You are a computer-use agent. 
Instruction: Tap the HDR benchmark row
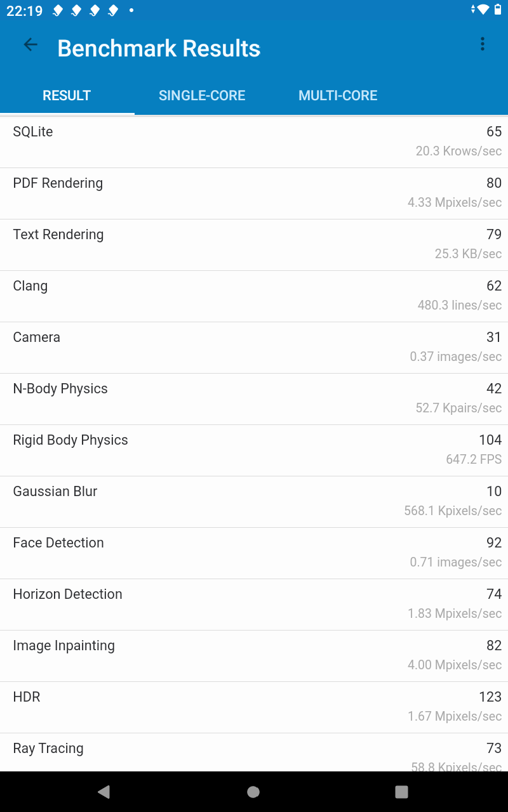tap(254, 707)
